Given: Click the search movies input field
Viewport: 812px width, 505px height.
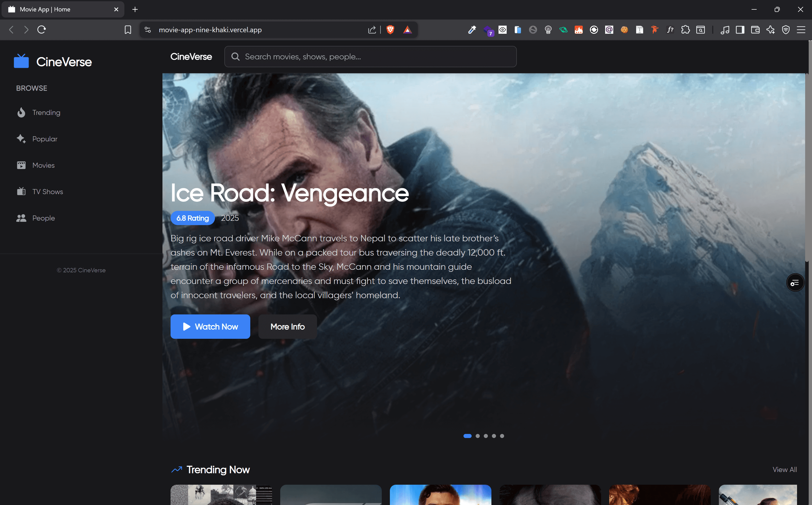Looking at the screenshot, I should 370,56.
